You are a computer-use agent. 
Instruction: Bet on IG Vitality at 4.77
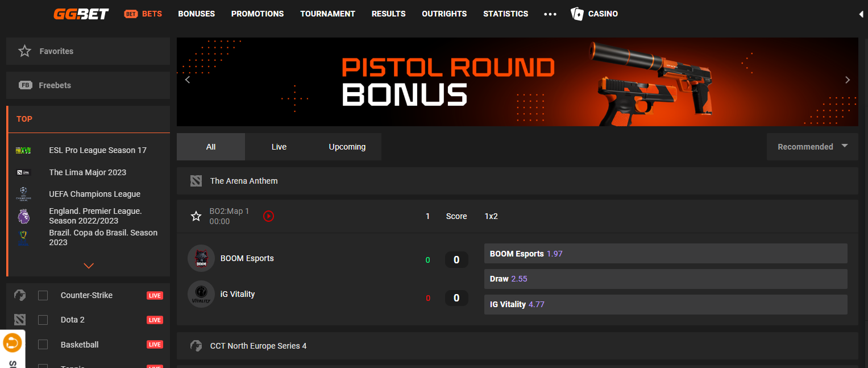[x=666, y=304]
